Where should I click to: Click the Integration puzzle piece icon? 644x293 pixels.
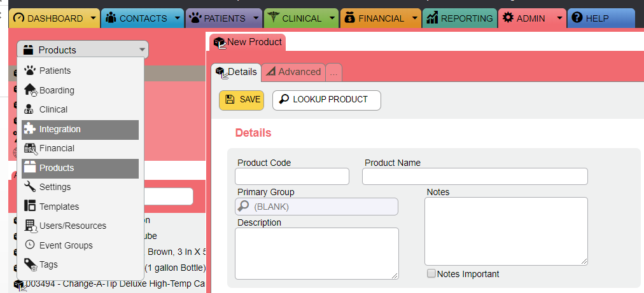point(29,129)
